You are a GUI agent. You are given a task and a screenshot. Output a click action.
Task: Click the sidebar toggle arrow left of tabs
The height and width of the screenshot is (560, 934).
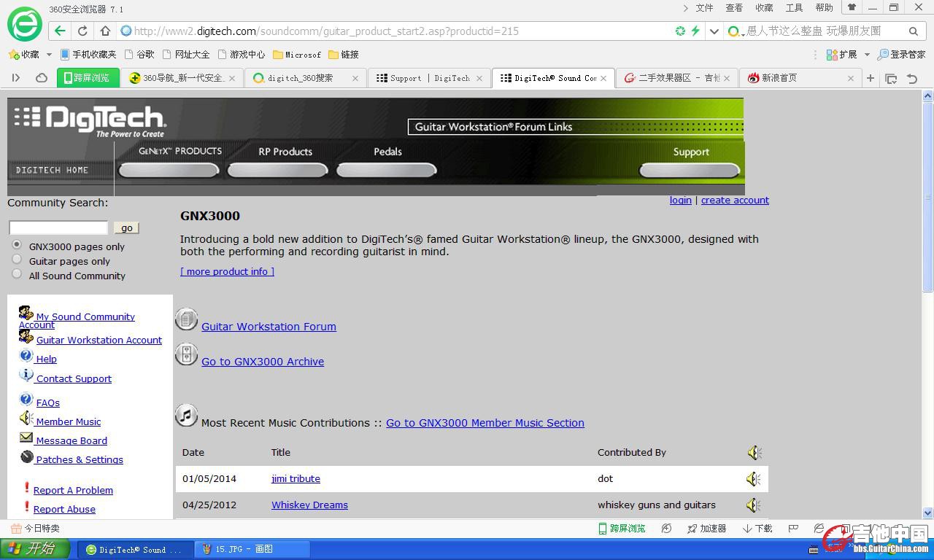(15, 78)
